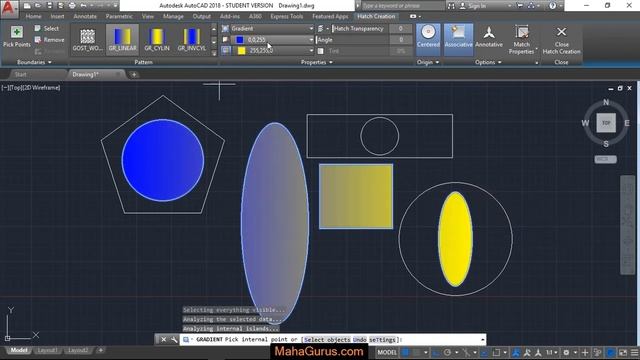Click Select boundary objects tool
This screenshot has height=360, width=640.
pos(47,29)
